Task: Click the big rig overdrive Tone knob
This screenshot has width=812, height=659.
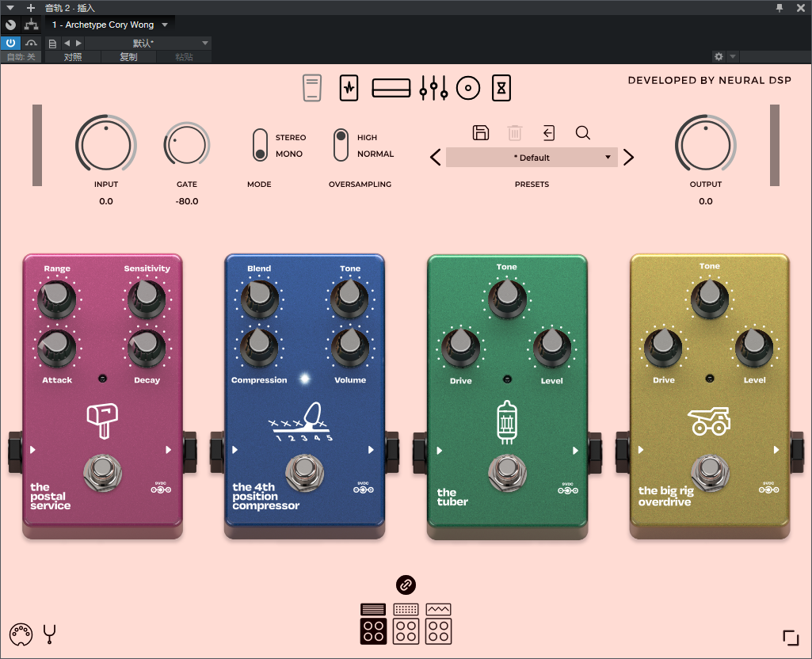Action: (x=710, y=299)
